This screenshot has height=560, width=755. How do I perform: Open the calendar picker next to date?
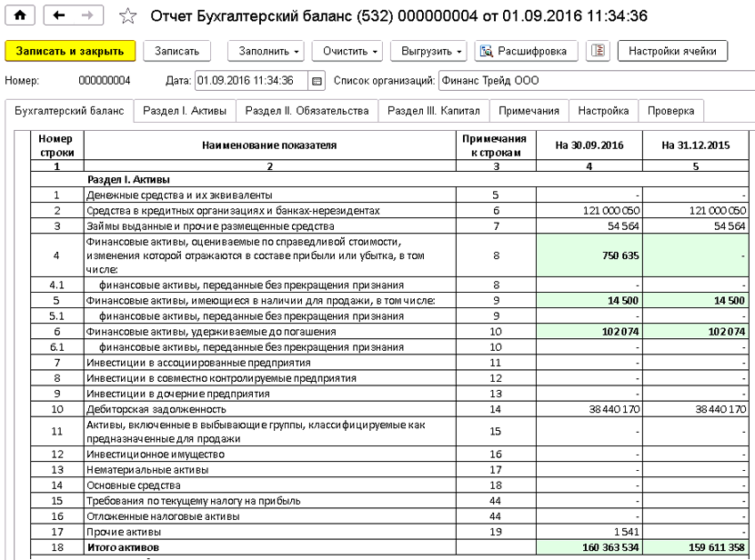tap(317, 81)
